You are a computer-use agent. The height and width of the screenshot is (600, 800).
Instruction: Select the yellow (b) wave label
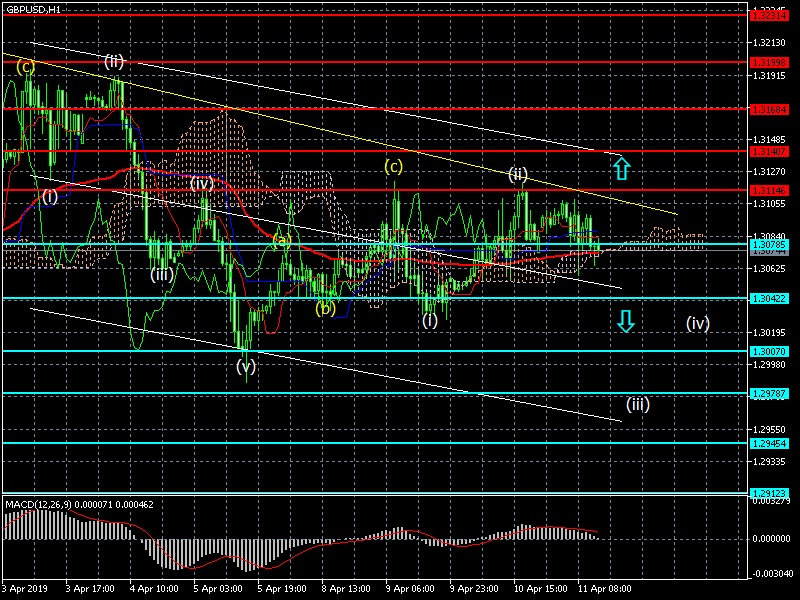point(325,308)
